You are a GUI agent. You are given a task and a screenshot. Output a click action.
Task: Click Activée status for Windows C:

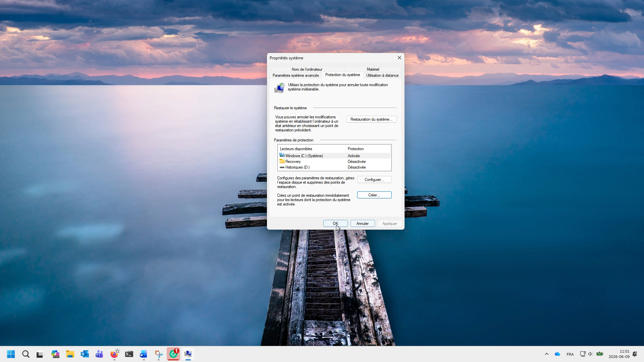[x=354, y=156]
